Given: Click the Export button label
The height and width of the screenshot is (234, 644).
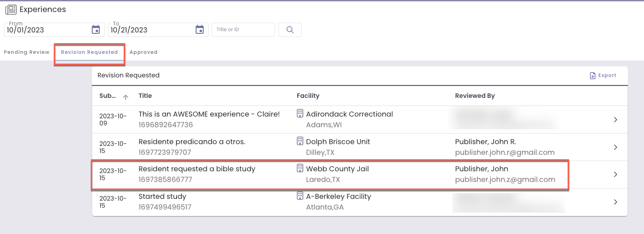Looking at the screenshot, I should tap(607, 76).
